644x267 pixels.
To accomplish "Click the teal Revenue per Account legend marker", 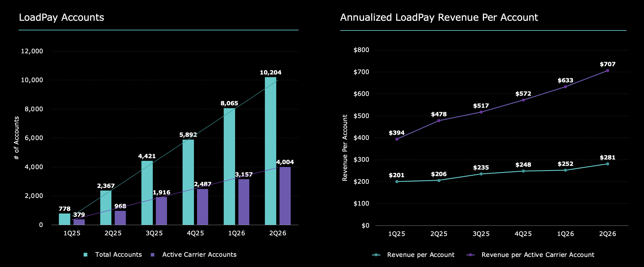I will (376, 255).
